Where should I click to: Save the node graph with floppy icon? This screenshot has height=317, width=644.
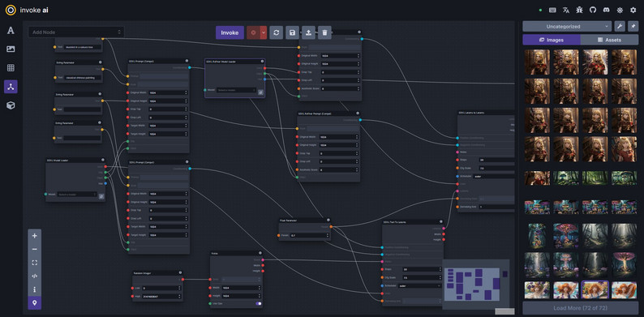pyautogui.click(x=293, y=33)
